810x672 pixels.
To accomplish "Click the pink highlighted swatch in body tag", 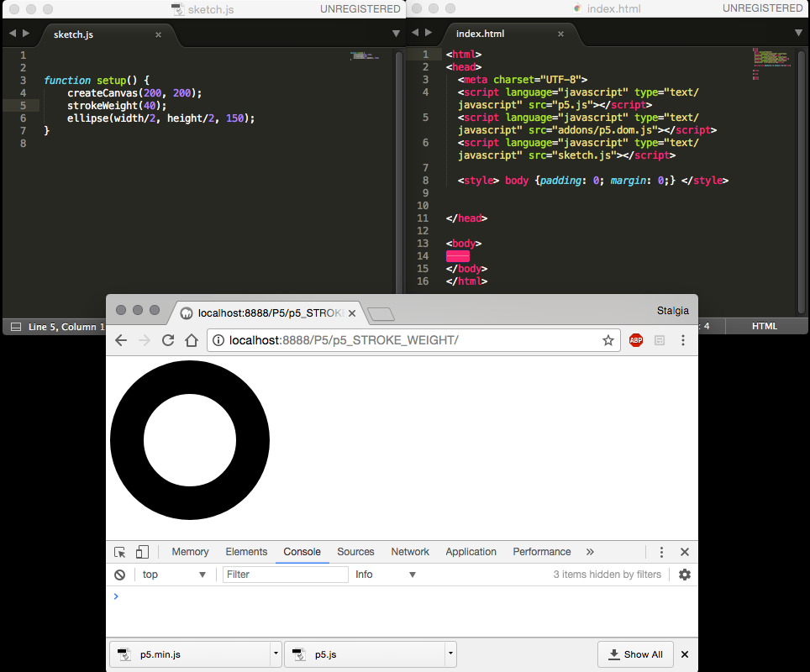I will click(x=458, y=255).
